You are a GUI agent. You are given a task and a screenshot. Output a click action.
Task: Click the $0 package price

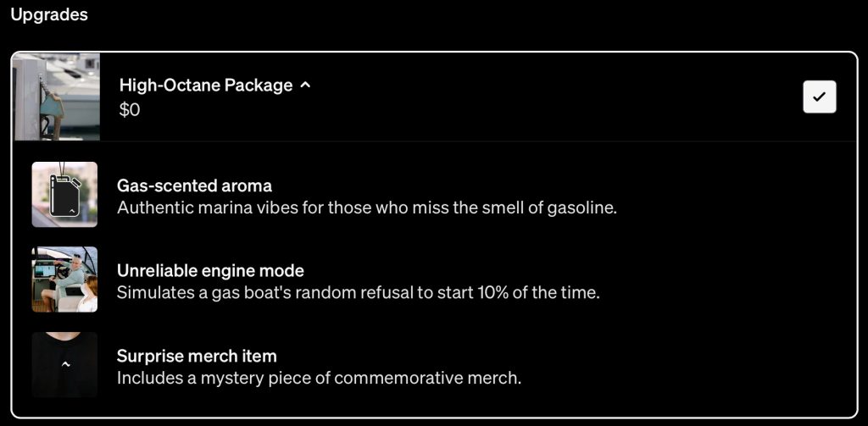130,109
